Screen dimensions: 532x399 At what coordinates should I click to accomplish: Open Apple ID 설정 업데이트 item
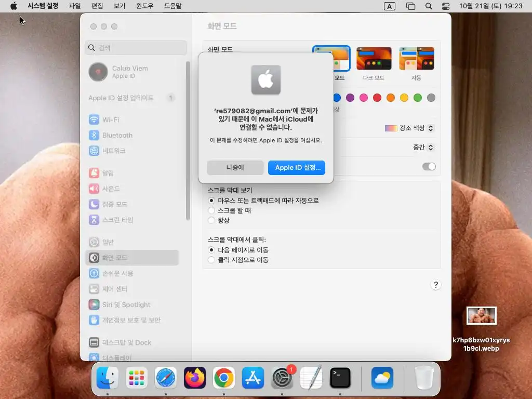(132, 98)
